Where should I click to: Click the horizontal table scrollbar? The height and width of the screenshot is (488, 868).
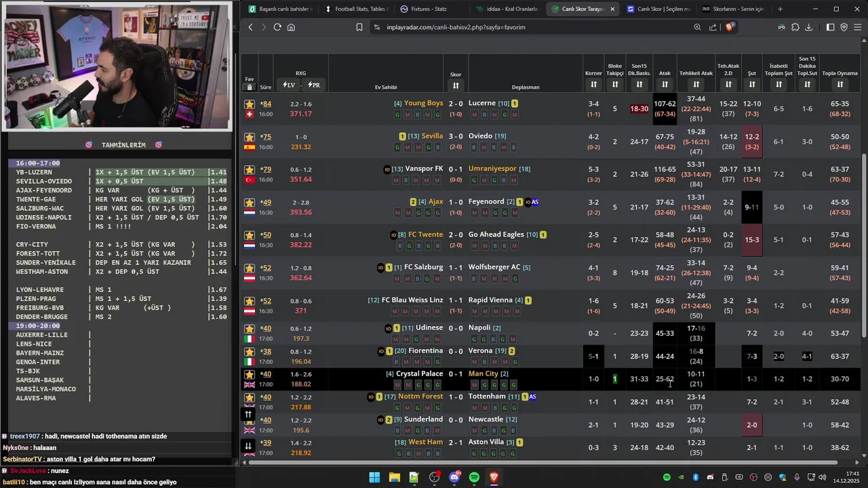coord(543,462)
